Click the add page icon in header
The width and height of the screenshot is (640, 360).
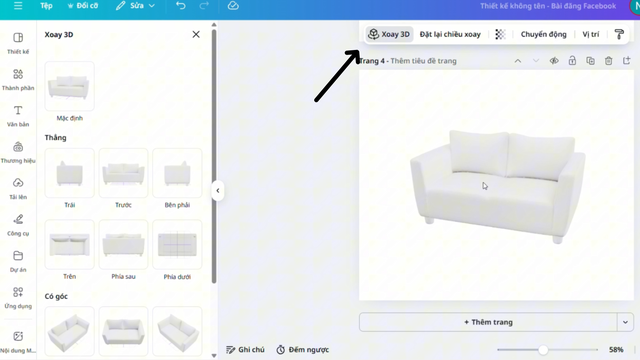(x=627, y=61)
